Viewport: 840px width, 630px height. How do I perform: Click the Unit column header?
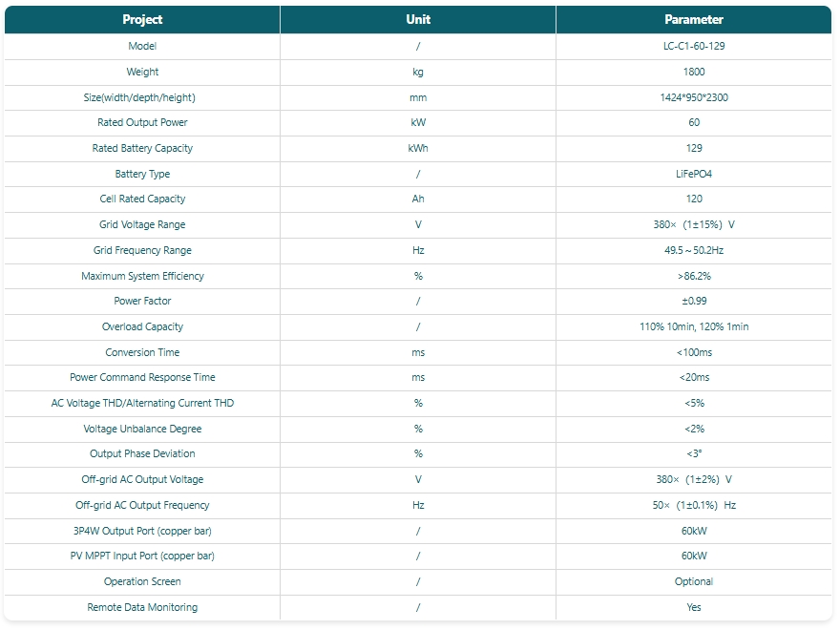[x=418, y=19]
